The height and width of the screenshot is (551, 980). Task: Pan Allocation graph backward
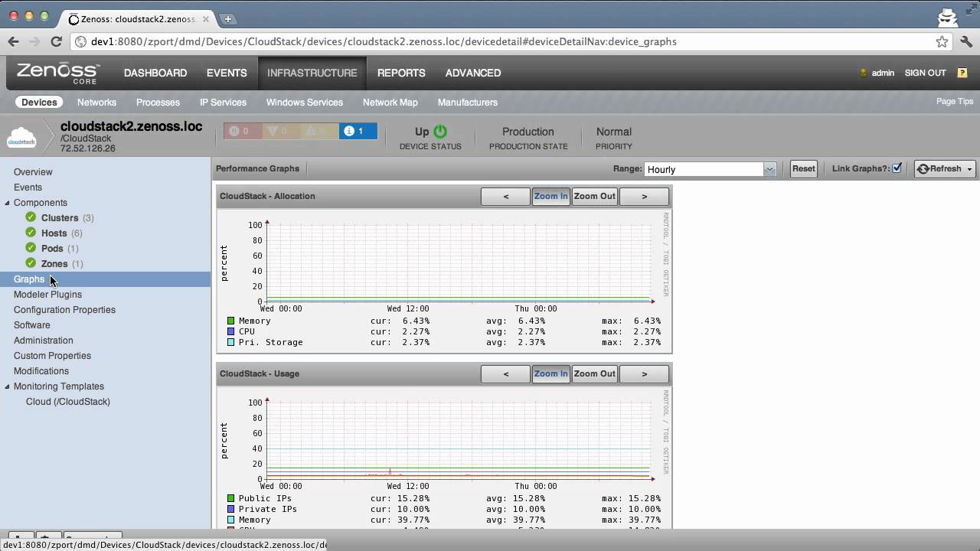click(505, 197)
